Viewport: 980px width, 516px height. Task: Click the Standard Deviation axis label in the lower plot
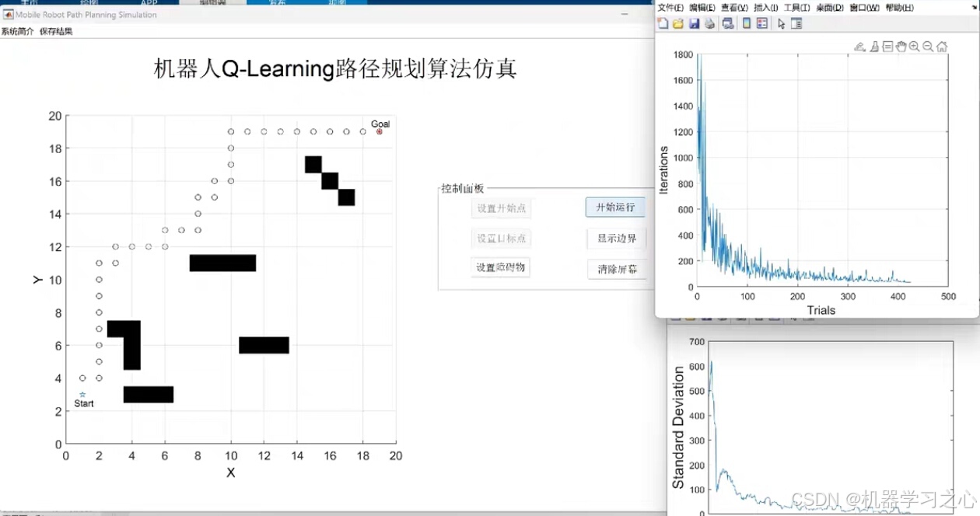tap(678, 428)
